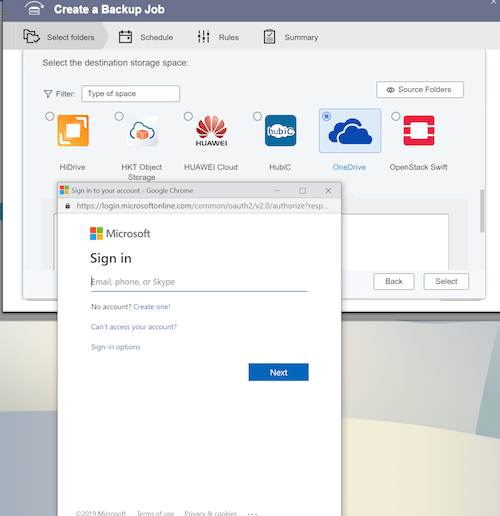This screenshot has height=516, width=500.
Task: Click the OneDrive cloud icon
Action: tap(350, 131)
